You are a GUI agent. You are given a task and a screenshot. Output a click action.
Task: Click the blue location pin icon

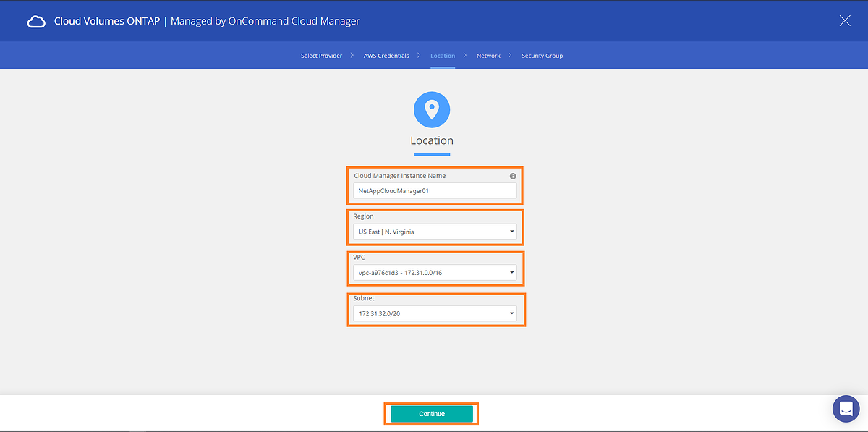tap(432, 110)
